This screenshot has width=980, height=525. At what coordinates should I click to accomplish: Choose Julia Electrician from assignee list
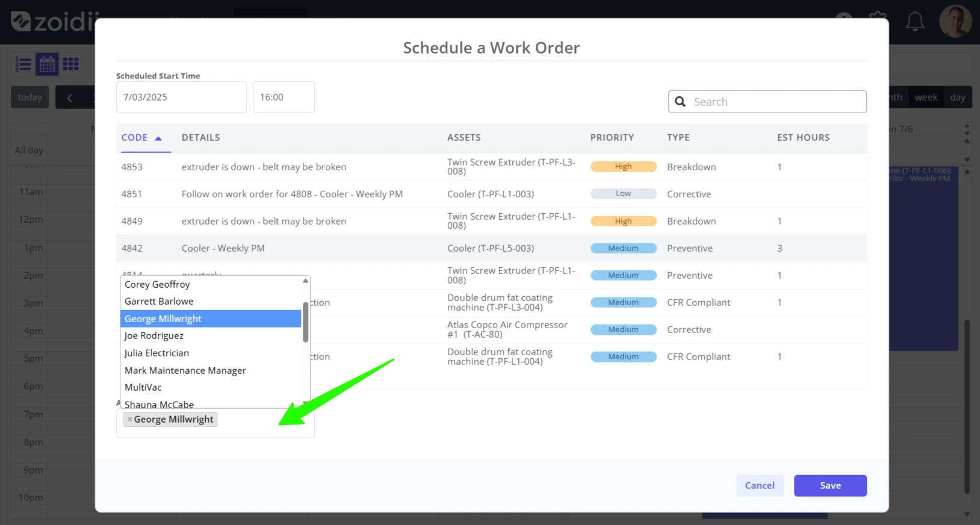click(x=211, y=353)
